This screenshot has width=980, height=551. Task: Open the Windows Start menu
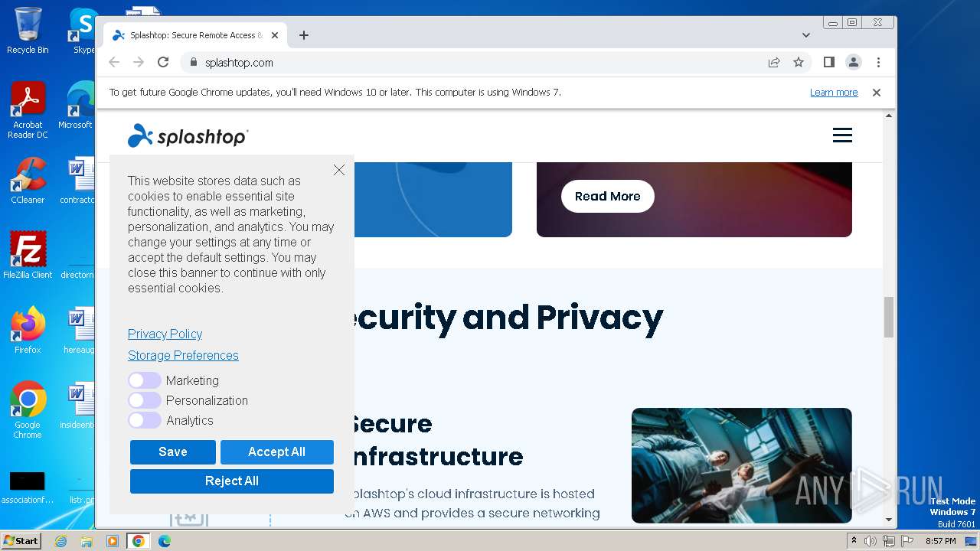21,541
